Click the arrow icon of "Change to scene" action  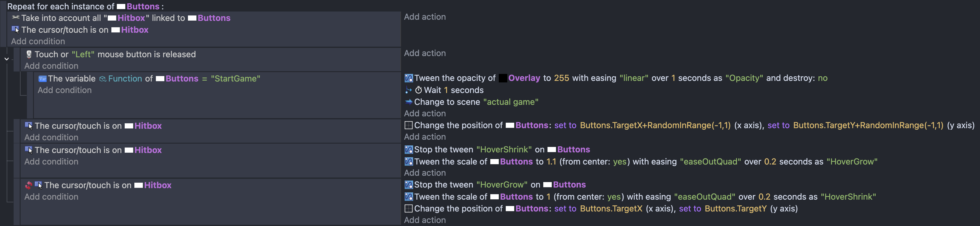pos(409,102)
